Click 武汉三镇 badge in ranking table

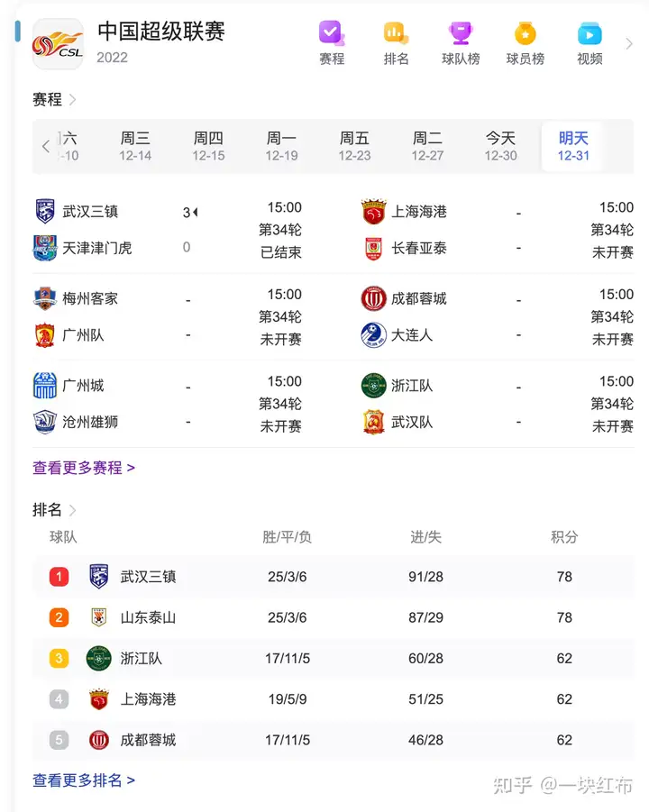99,577
